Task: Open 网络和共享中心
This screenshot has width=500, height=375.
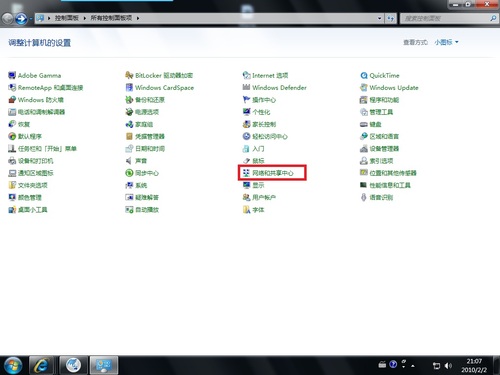Action: click(268, 173)
